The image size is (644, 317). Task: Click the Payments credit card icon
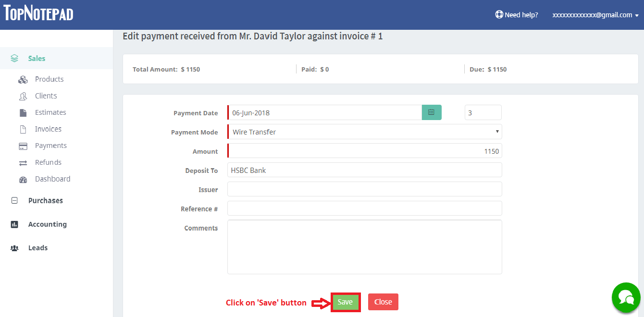point(23,146)
